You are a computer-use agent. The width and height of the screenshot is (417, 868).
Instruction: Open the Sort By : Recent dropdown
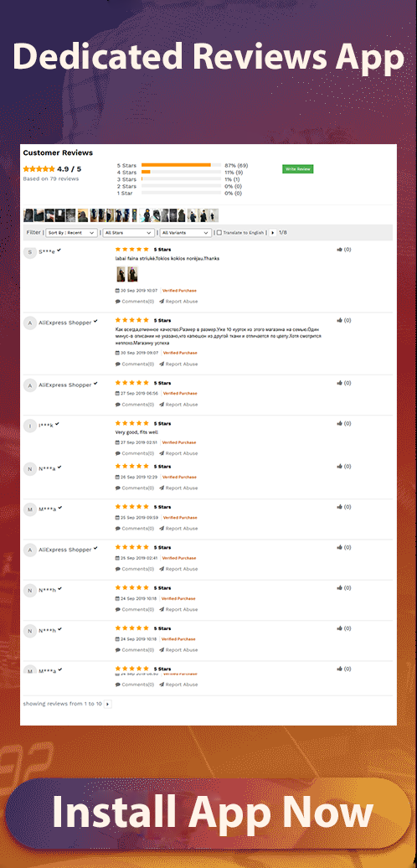pos(72,233)
